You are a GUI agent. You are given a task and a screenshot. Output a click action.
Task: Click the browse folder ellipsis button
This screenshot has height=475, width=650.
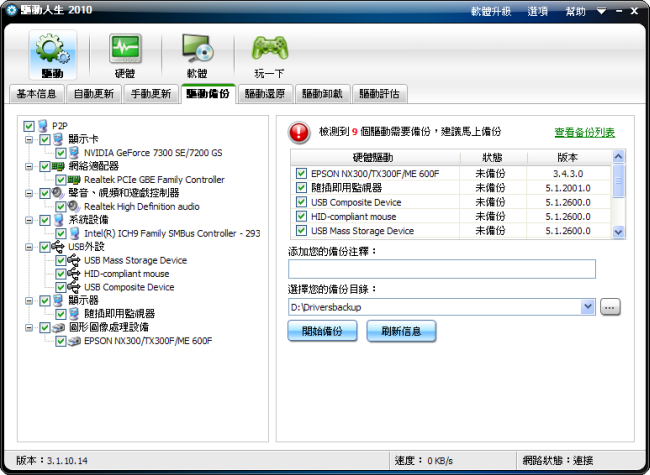pos(611,307)
